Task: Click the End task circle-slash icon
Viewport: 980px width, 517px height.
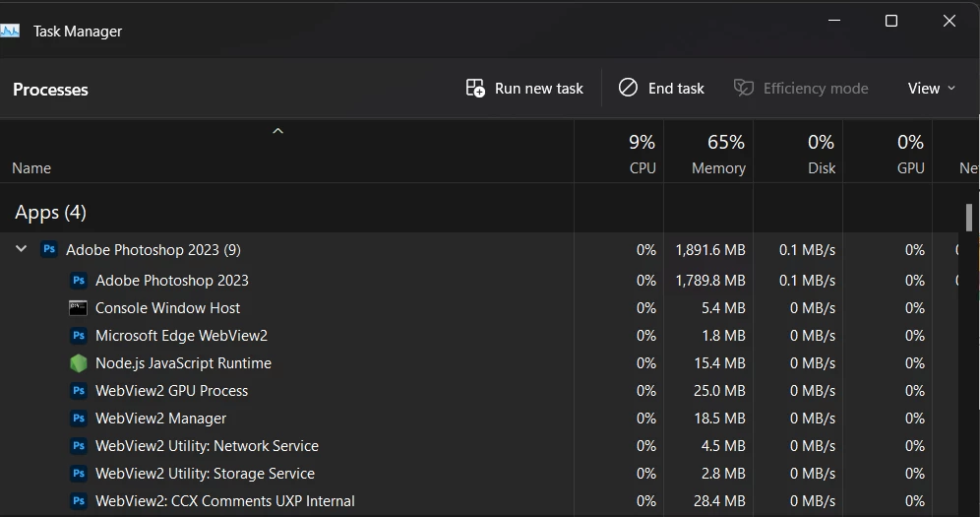Action: coord(628,88)
